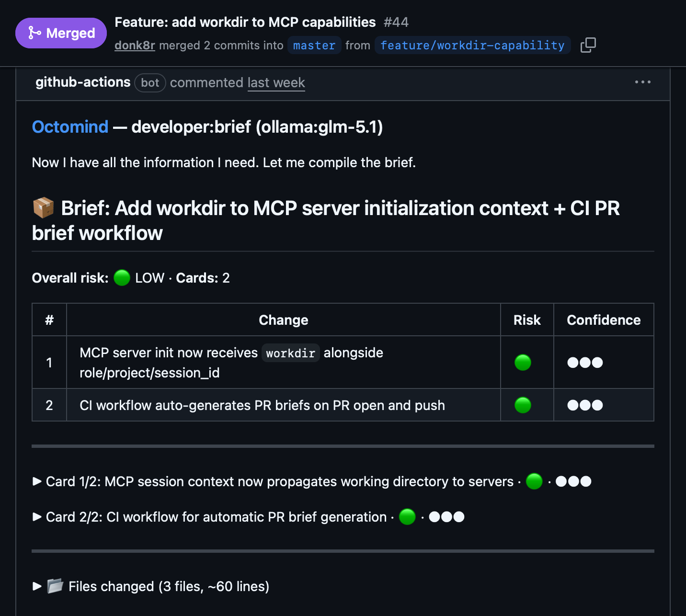Click the 'Confidence' column header
The height and width of the screenshot is (616, 686).
tap(604, 320)
